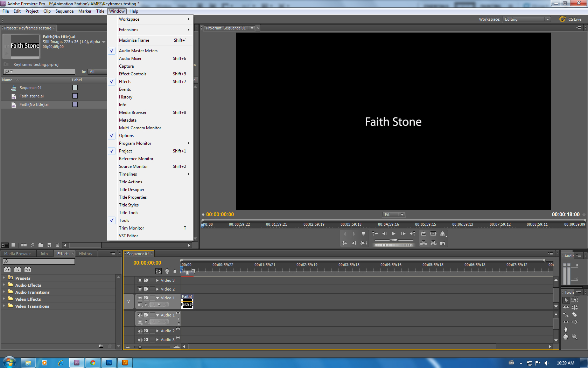Choose Audio Mixer from Window menu
Screen dimensions: 588x368
coord(150,59)
